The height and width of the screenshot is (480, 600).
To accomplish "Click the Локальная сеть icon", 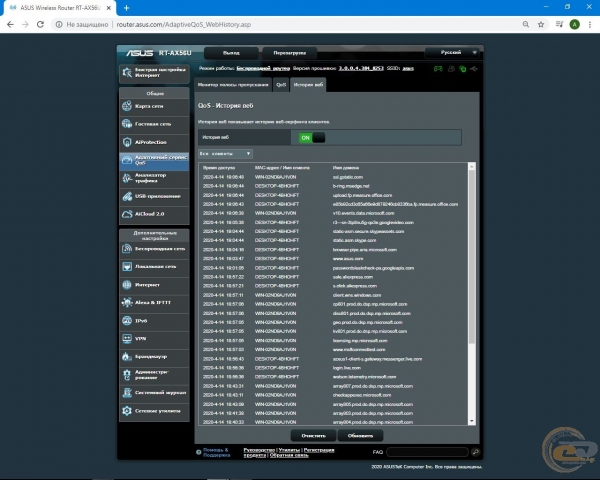I will pyautogui.click(x=127, y=267).
